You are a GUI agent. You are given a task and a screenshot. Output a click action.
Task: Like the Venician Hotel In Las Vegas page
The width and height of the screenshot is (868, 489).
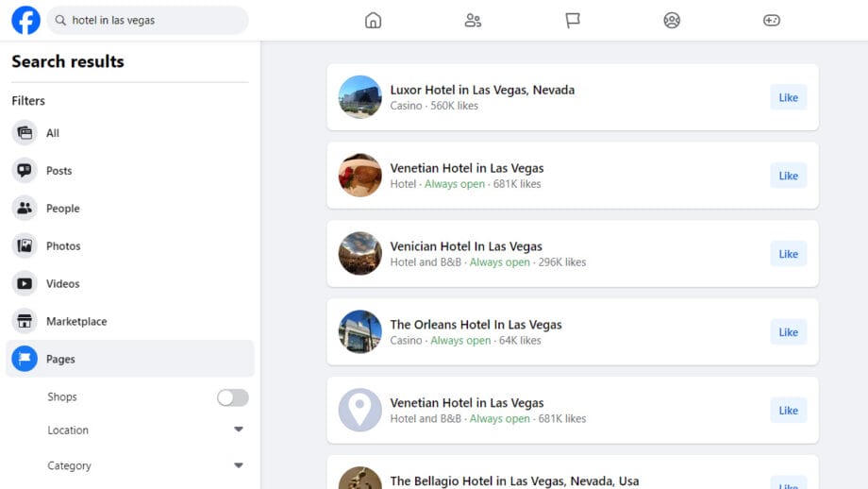coord(789,254)
